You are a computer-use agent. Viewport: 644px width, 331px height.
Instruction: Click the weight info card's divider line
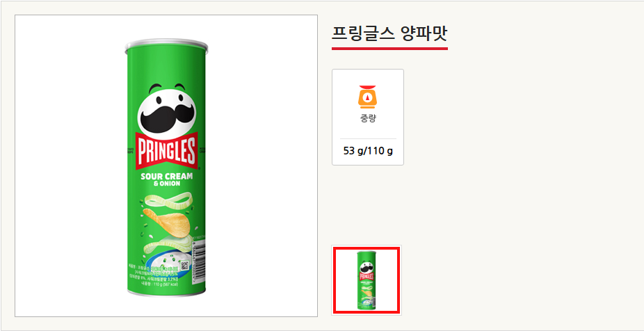click(368, 139)
